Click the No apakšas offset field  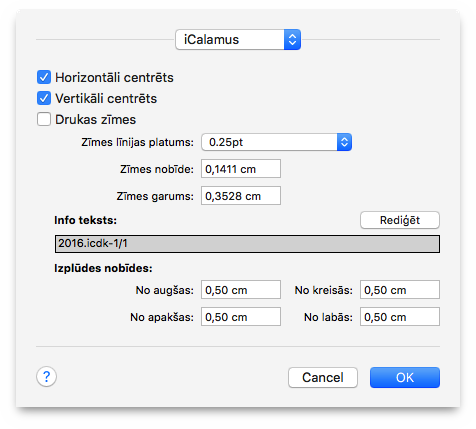[x=241, y=317]
